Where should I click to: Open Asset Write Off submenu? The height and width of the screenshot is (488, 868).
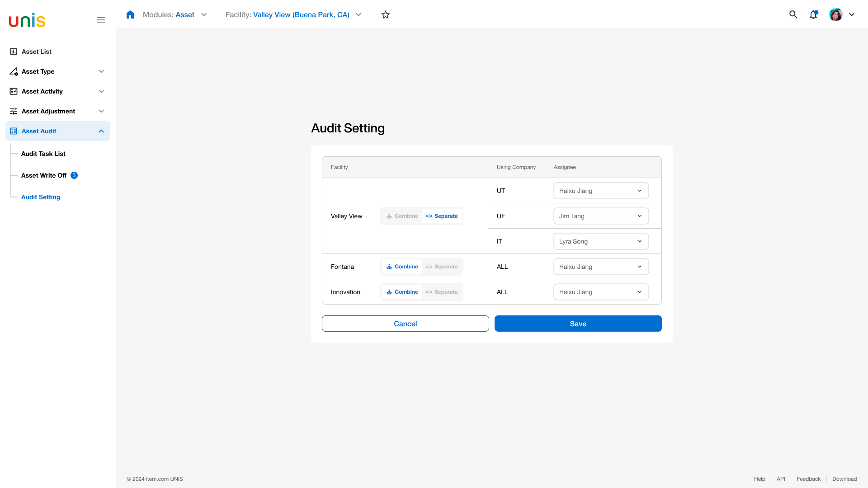(44, 175)
